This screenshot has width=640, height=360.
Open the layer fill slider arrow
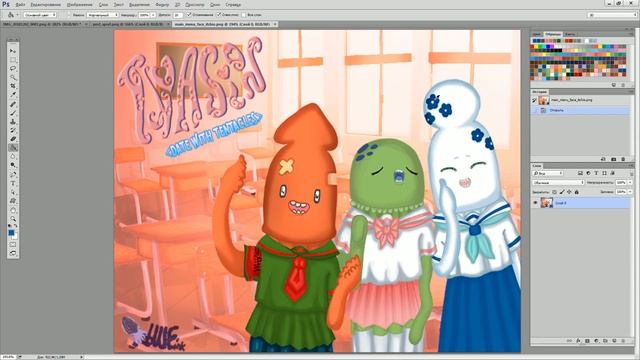pos(630,191)
